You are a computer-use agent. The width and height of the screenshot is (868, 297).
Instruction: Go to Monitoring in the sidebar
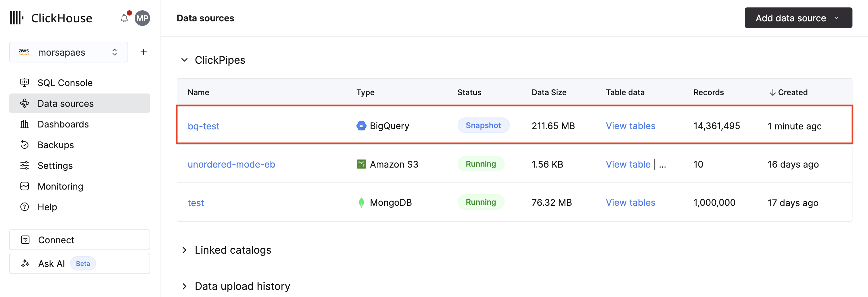click(60, 186)
